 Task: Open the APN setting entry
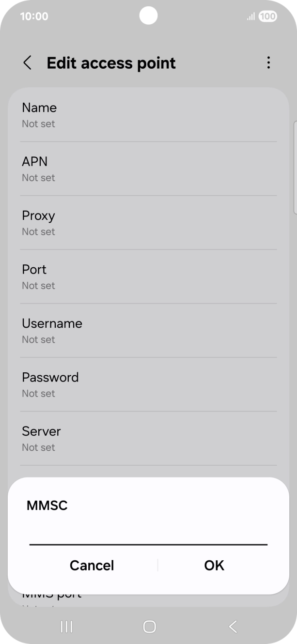(148, 168)
